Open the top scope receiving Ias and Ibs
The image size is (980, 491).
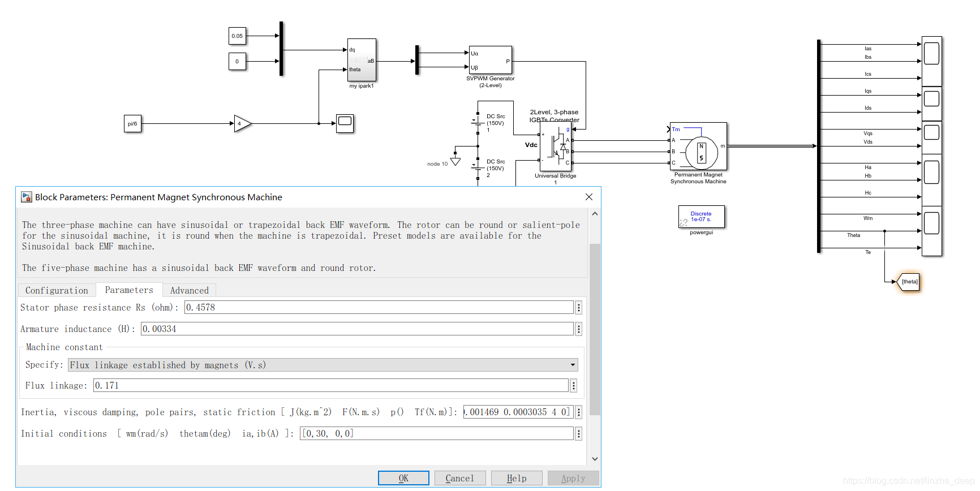(931, 61)
